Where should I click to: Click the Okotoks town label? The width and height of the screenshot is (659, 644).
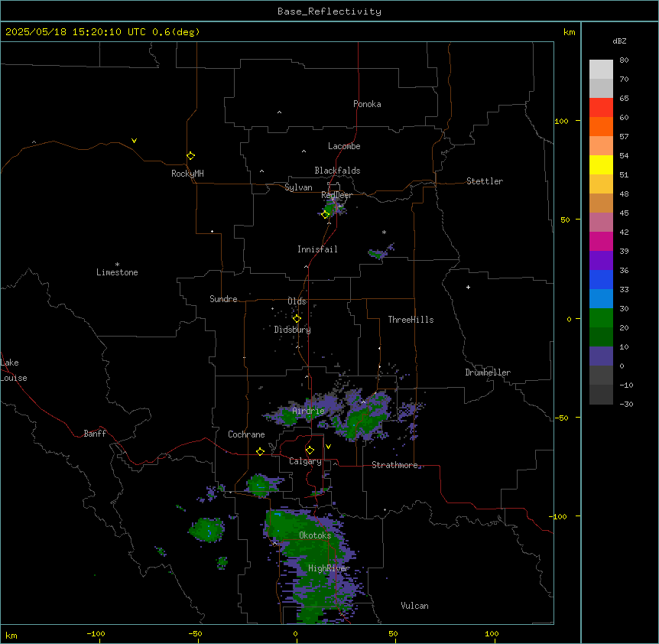point(315,535)
